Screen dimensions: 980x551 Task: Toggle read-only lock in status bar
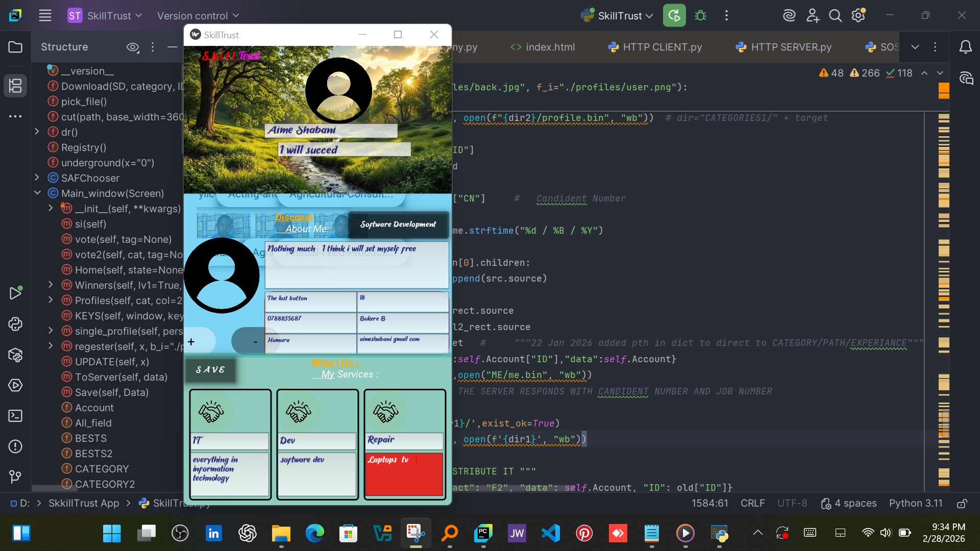tap(962, 504)
